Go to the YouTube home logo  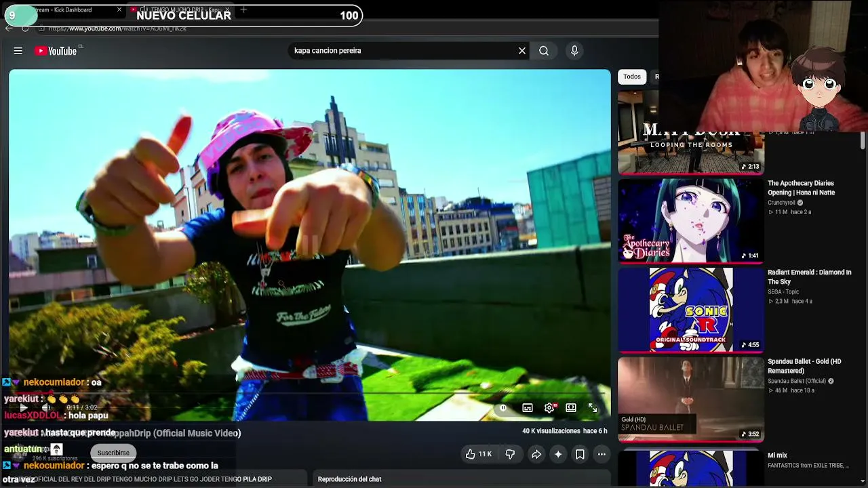[x=56, y=51]
